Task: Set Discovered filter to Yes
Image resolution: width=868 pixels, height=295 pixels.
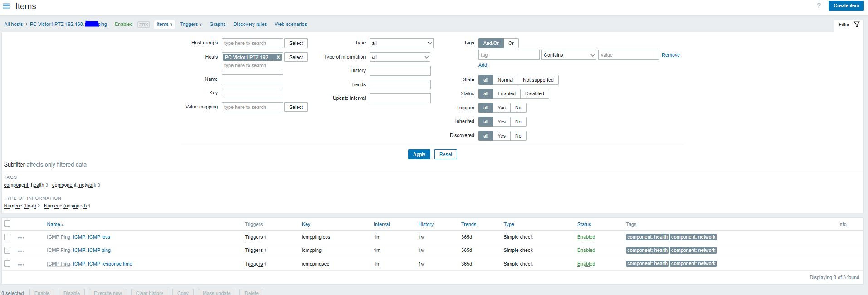Action: coord(501,136)
